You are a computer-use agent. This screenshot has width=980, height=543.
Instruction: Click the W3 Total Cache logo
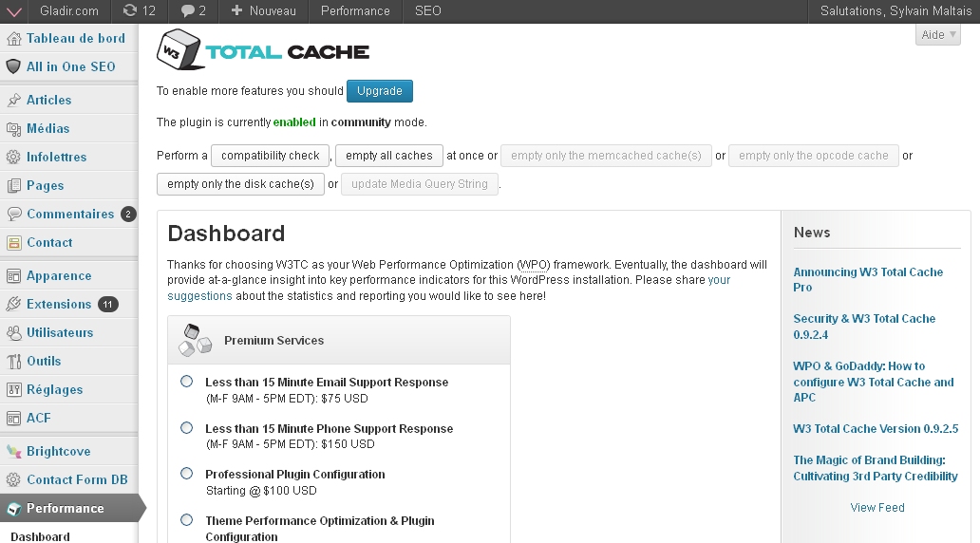coord(263,51)
